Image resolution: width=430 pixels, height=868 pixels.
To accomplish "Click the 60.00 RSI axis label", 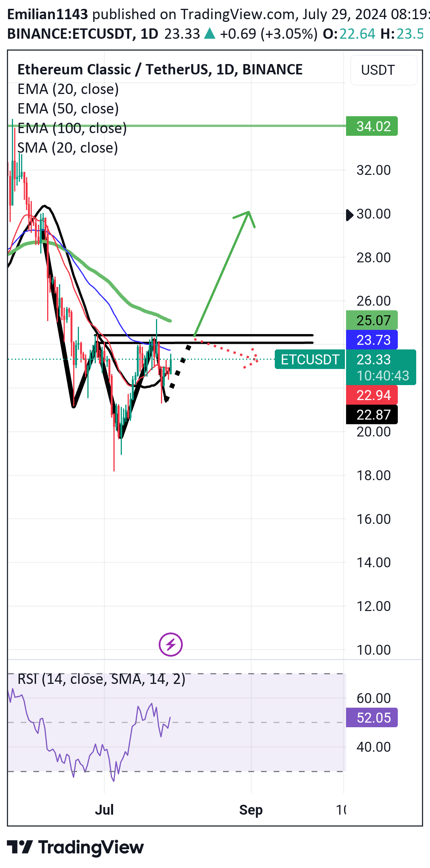I will pos(374,698).
